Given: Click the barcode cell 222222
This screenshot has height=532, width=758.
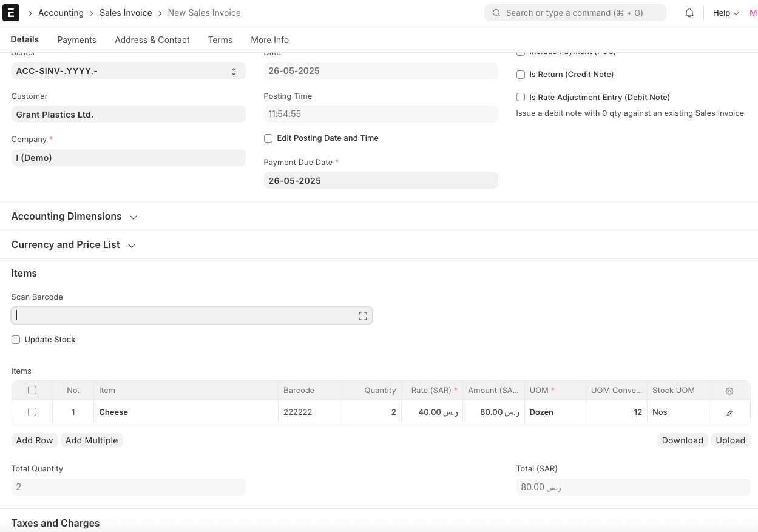Looking at the screenshot, I should pyautogui.click(x=310, y=412).
